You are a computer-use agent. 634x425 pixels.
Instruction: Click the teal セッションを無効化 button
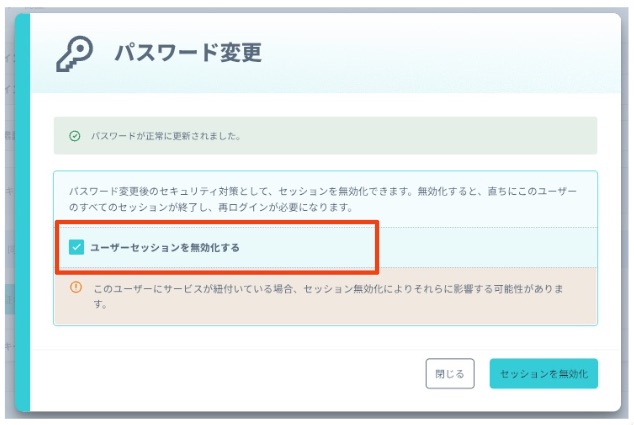point(543,373)
